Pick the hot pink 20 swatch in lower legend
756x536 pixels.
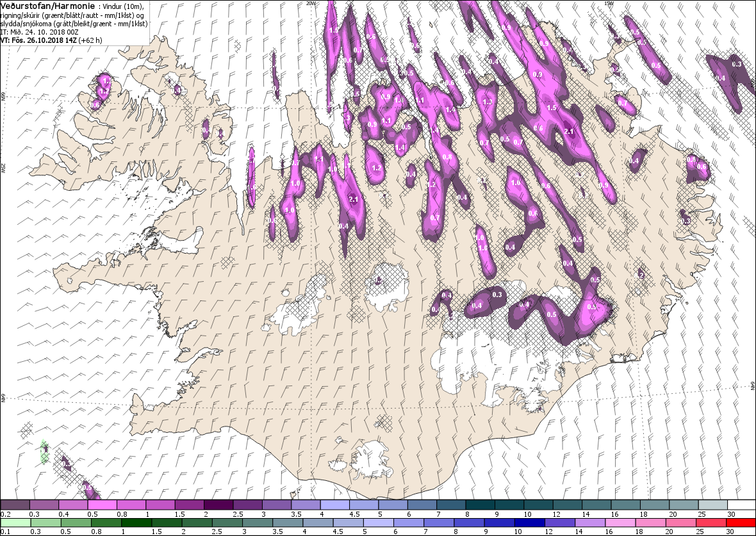point(681,523)
